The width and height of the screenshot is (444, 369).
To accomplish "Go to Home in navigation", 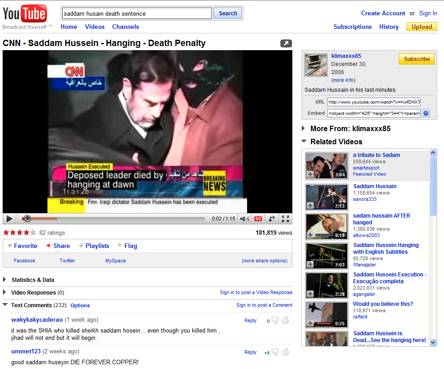I will coord(69,27).
